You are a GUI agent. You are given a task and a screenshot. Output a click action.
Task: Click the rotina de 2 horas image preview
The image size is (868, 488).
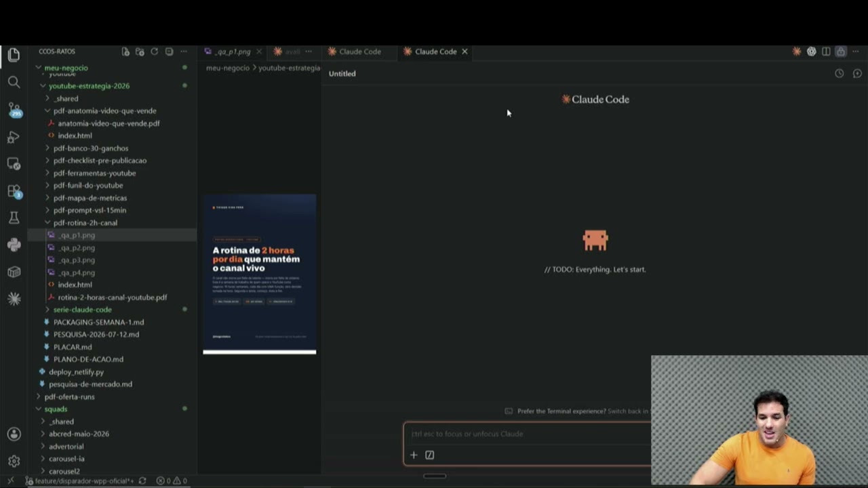pyautogui.click(x=260, y=274)
